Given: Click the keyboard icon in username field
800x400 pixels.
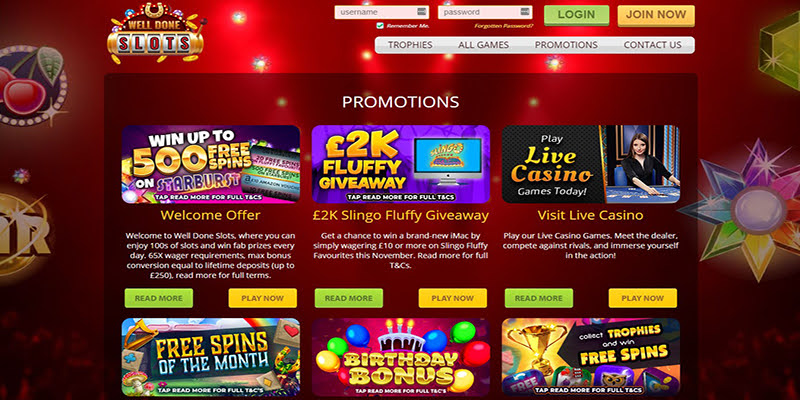Looking at the screenshot, I should pyautogui.click(x=421, y=12).
